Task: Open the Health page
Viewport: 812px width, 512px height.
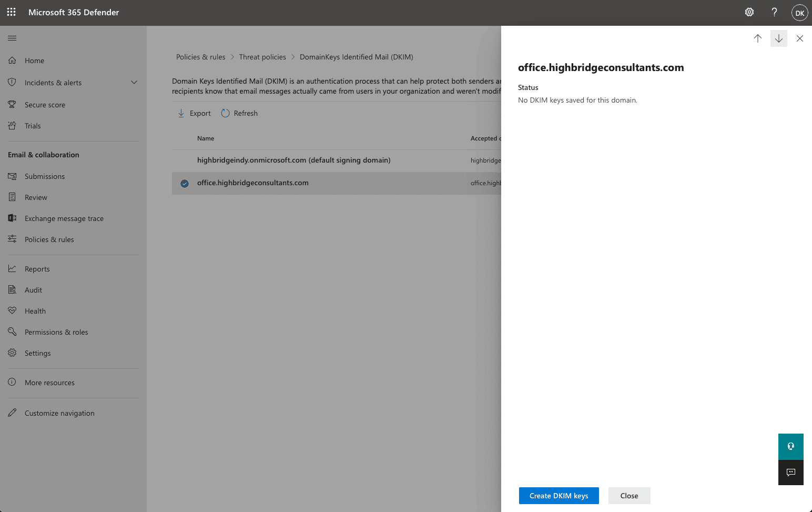Action: (x=35, y=310)
